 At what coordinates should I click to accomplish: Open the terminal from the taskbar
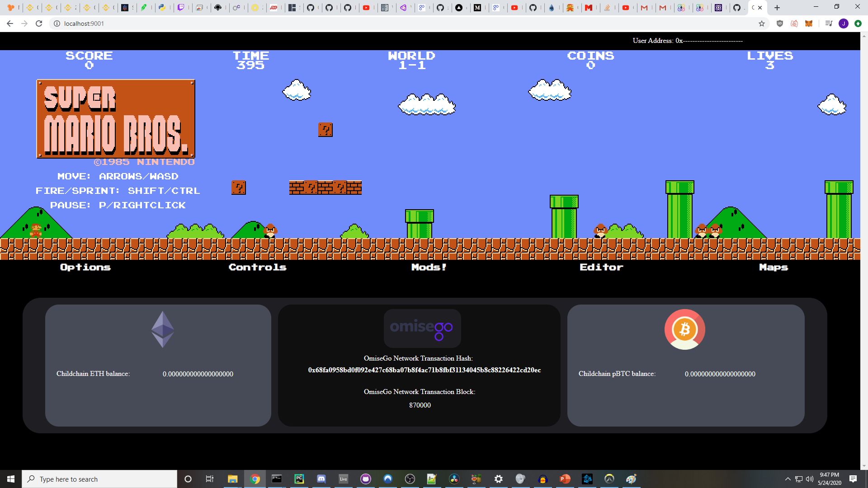pyautogui.click(x=277, y=479)
